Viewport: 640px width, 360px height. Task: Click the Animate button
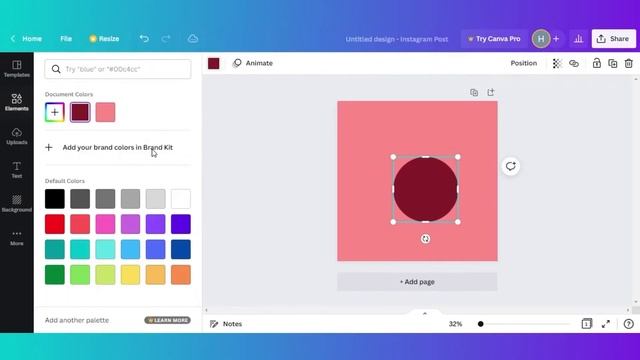pos(253,63)
